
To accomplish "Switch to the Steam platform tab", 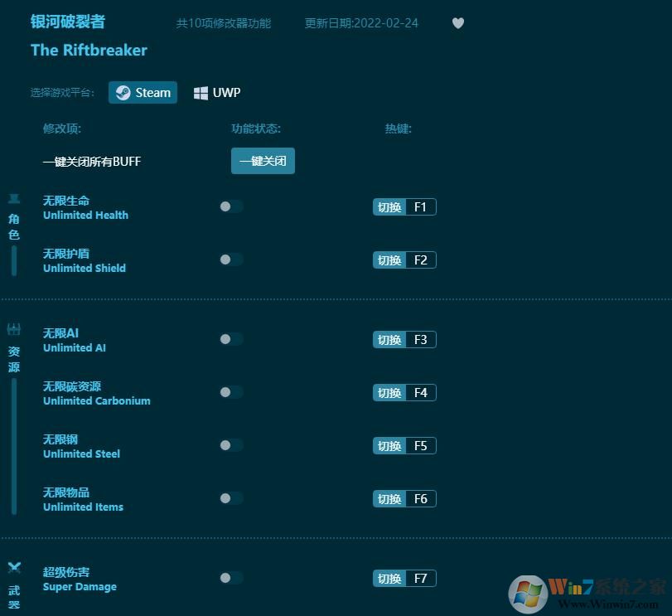I will pyautogui.click(x=143, y=92).
